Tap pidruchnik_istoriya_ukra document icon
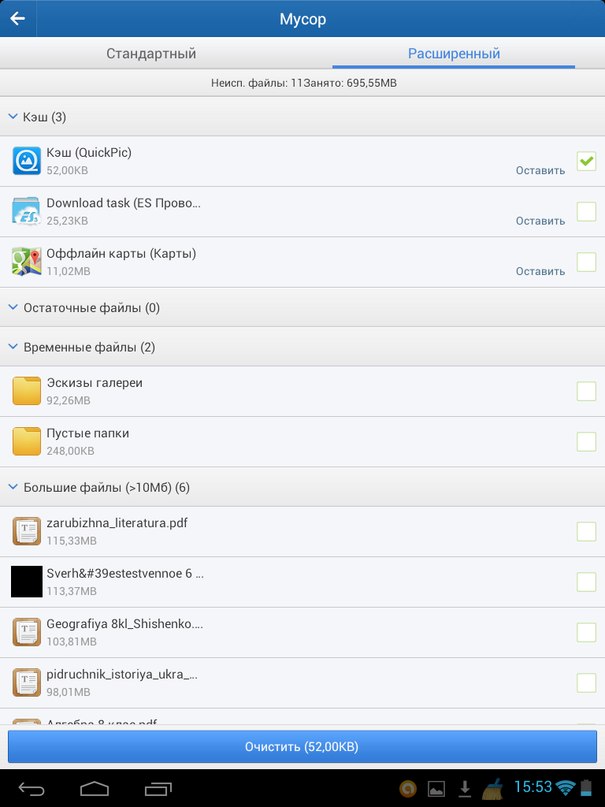 click(26, 682)
